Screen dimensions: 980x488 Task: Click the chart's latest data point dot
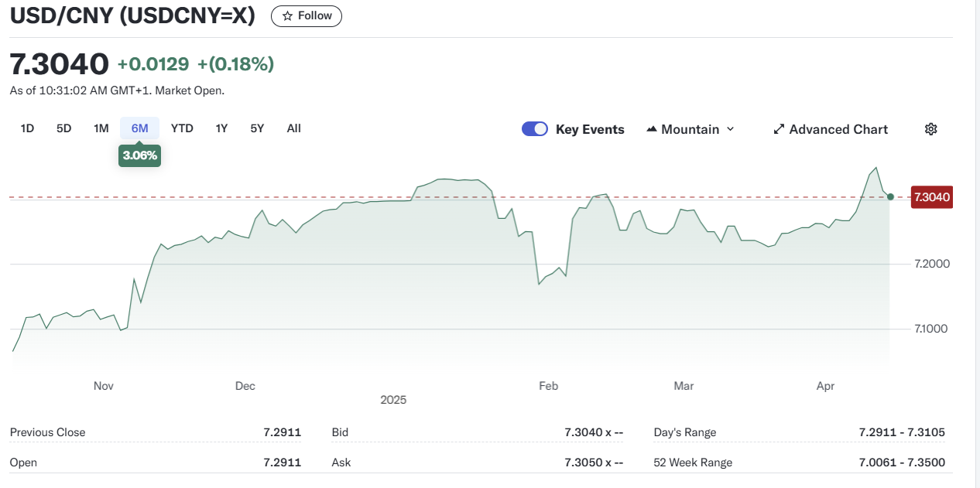[x=890, y=197]
